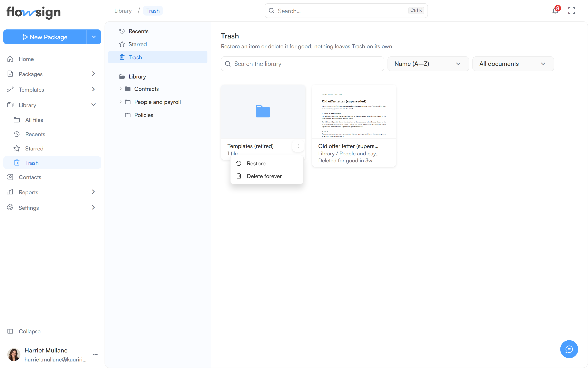
Task: Select Contracts folder label in tree
Action: click(x=147, y=89)
